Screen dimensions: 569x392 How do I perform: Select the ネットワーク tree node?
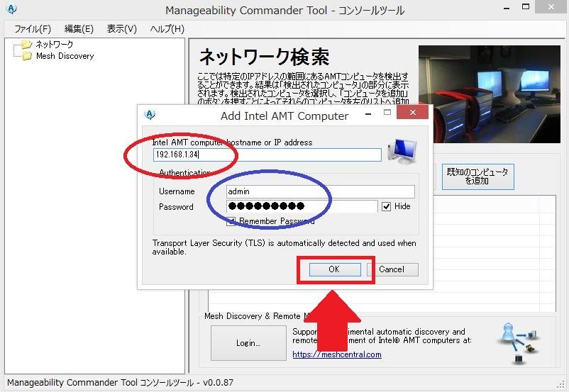(x=55, y=44)
